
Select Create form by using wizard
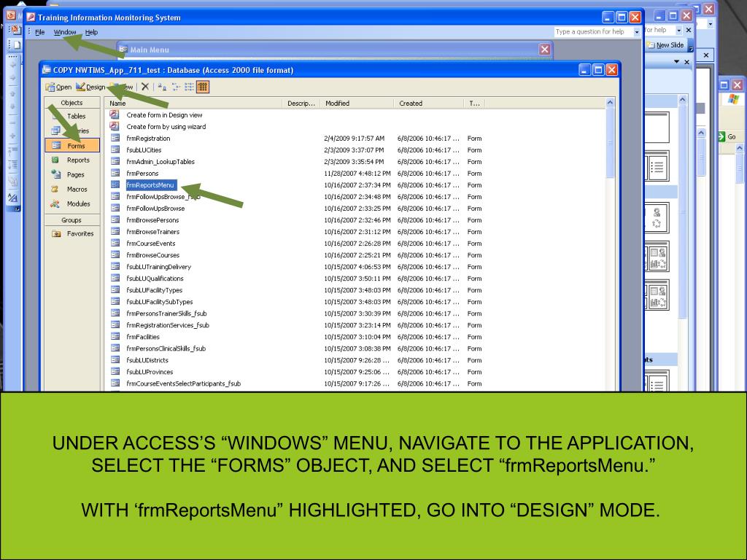[166, 127]
